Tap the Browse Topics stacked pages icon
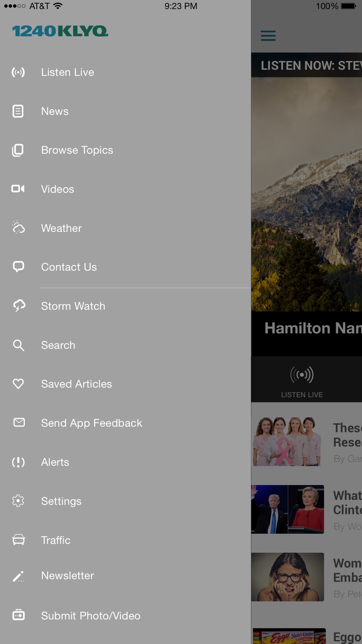This screenshot has width=362, height=644. point(18,150)
